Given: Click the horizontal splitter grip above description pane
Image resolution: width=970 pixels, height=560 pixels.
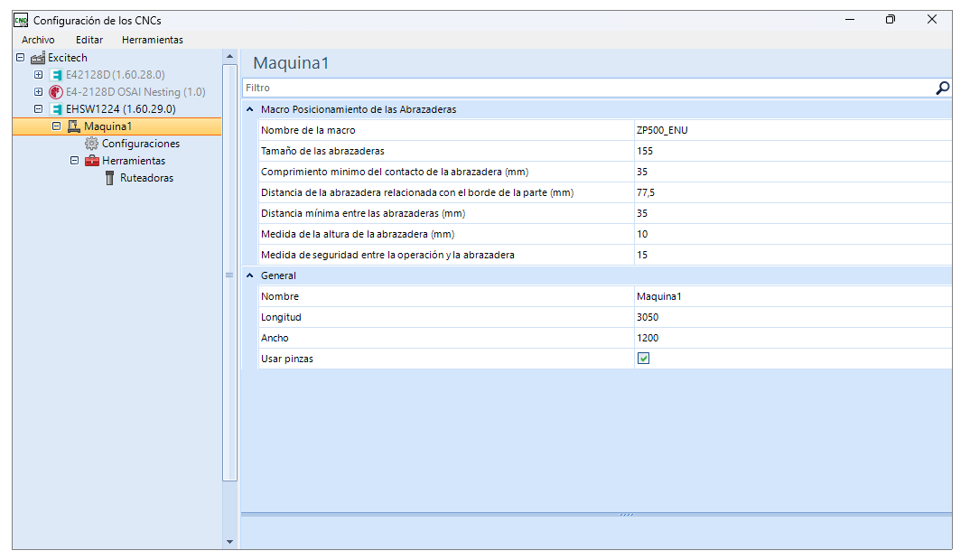Looking at the screenshot, I should pos(626,515).
